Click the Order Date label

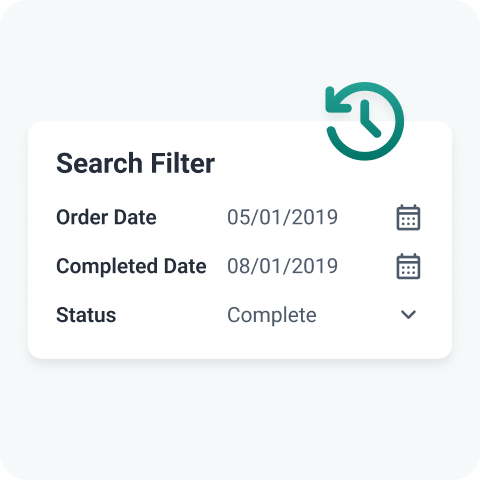[106, 217]
